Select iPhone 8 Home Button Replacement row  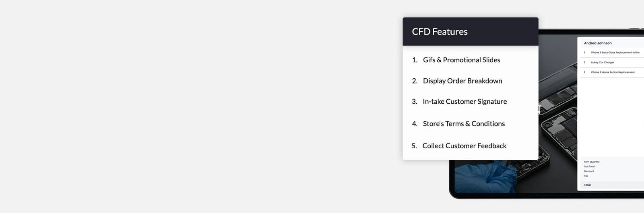[612, 72]
